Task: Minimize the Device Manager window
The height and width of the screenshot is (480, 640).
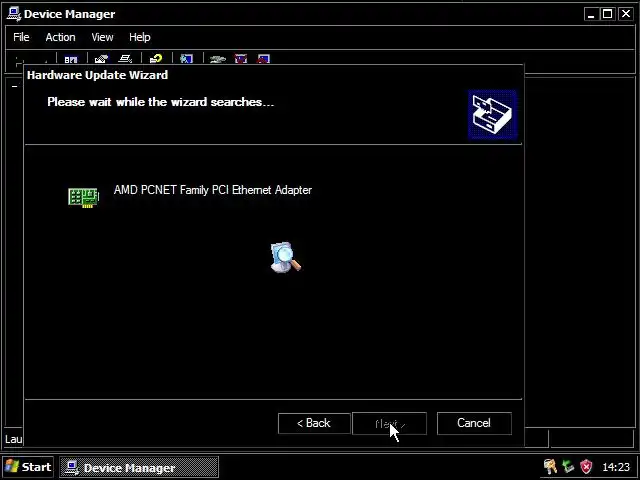Action: click(x=591, y=14)
